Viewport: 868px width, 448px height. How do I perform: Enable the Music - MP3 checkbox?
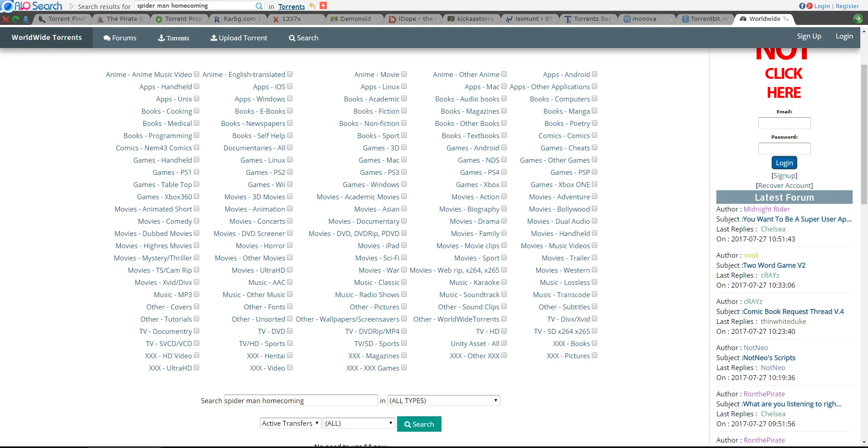[197, 294]
